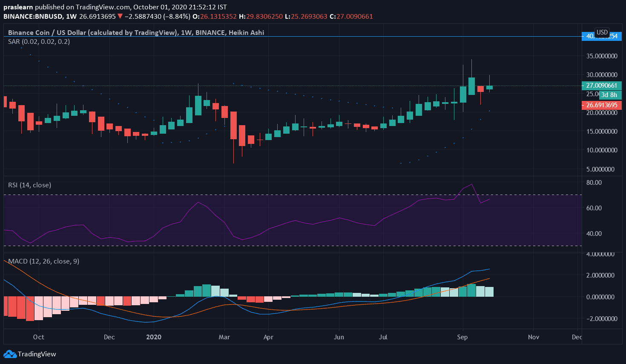
Task: Click the 3d 8h countdown label
Action: (609, 95)
